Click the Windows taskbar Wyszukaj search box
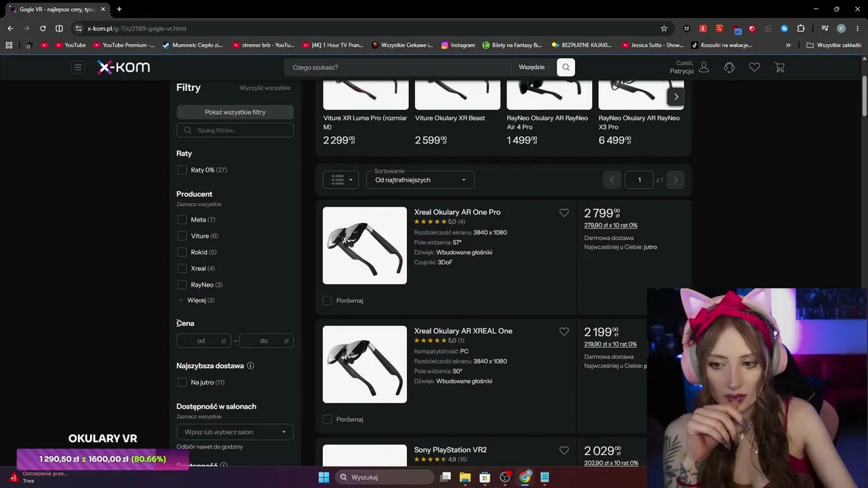Image resolution: width=868 pixels, height=488 pixels. click(384, 477)
